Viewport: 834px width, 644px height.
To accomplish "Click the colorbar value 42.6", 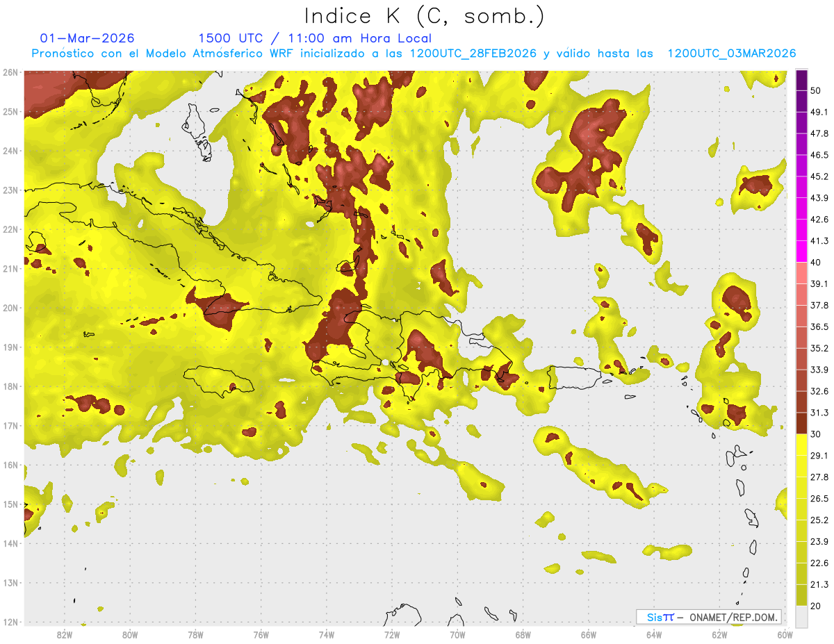I will [x=819, y=220].
